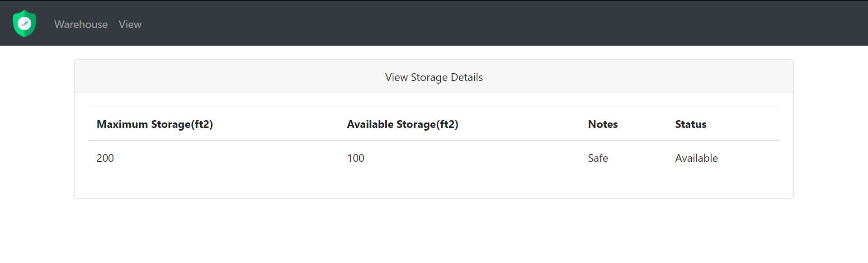The height and width of the screenshot is (263, 868).
Task: Select the Notes column header
Action: 603,124
